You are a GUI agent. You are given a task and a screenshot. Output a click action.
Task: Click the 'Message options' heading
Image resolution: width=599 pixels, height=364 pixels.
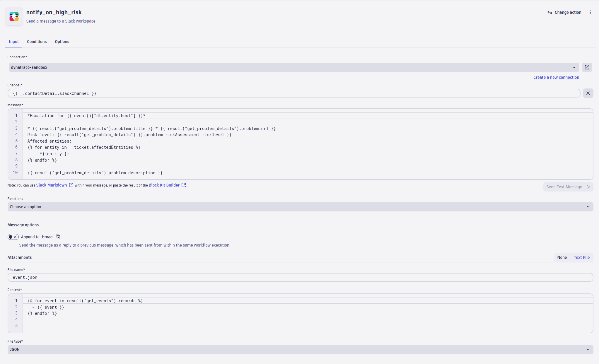pyautogui.click(x=23, y=225)
